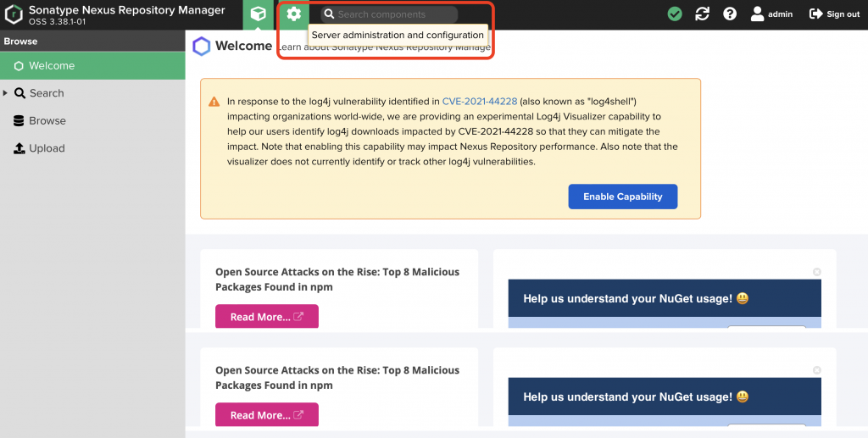The height and width of the screenshot is (438, 868).
Task: Open the Search item in the sidebar
Action: click(x=47, y=93)
